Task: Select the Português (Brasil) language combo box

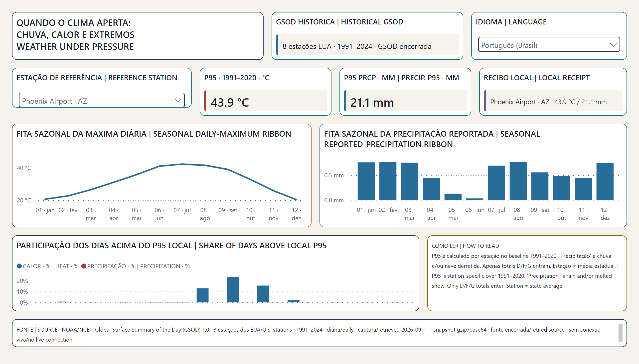Action: (549, 45)
